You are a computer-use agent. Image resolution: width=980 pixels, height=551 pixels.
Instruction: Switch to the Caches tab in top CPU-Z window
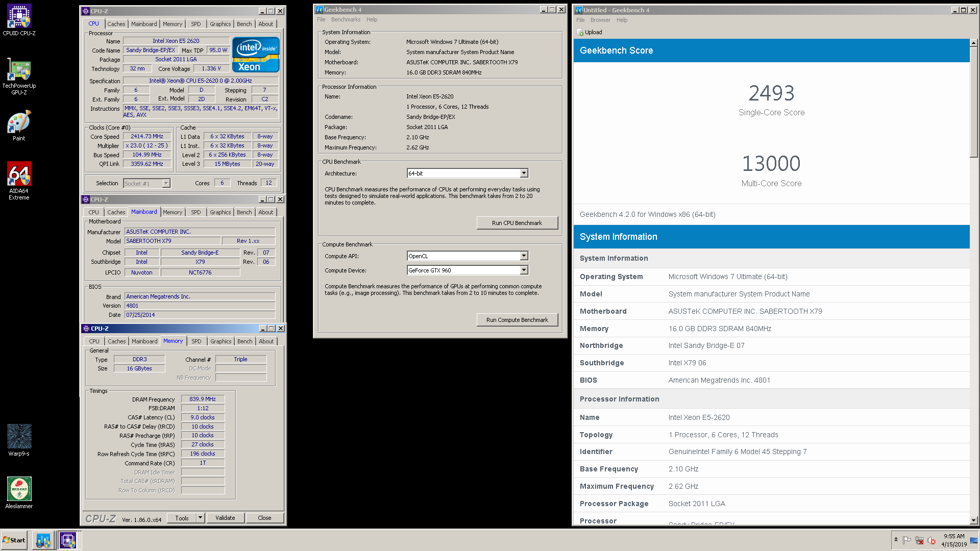pos(116,24)
